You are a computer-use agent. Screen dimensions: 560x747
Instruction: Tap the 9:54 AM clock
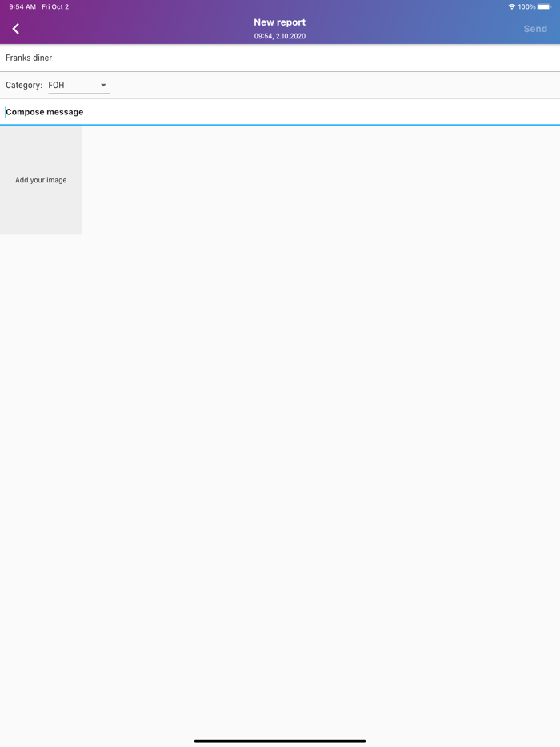click(22, 6)
